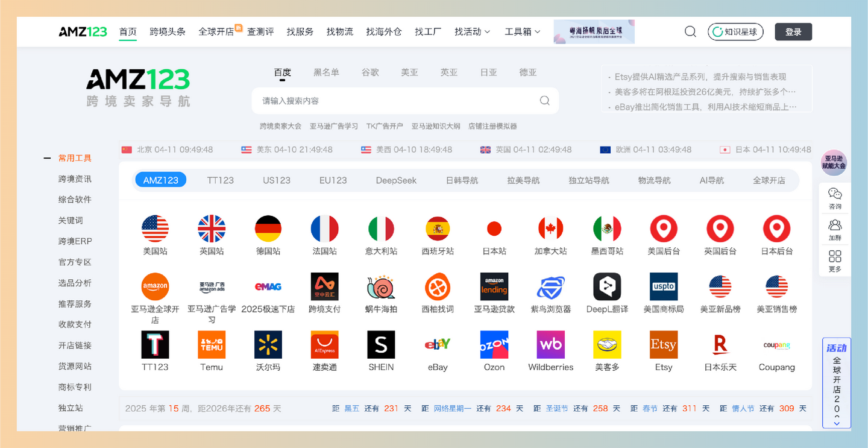The width and height of the screenshot is (868, 448).
Task: Open the 亚马逊贷款 lending icon
Action: 494,286
